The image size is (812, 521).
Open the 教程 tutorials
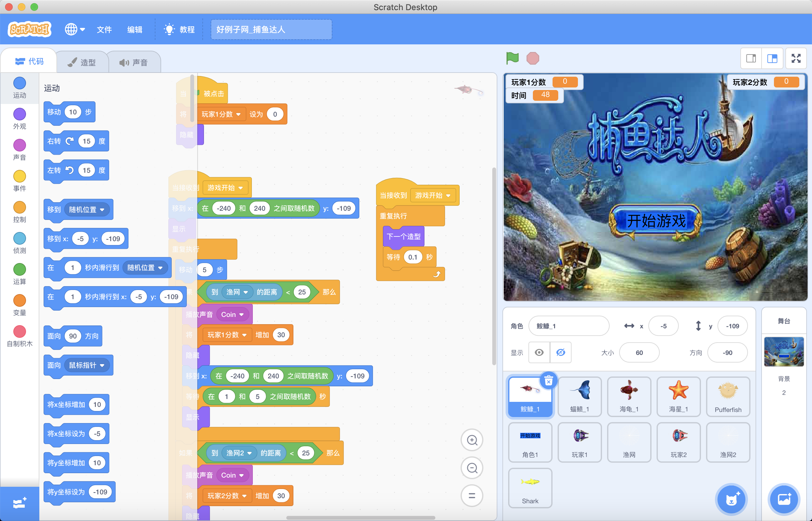(x=179, y=30)
